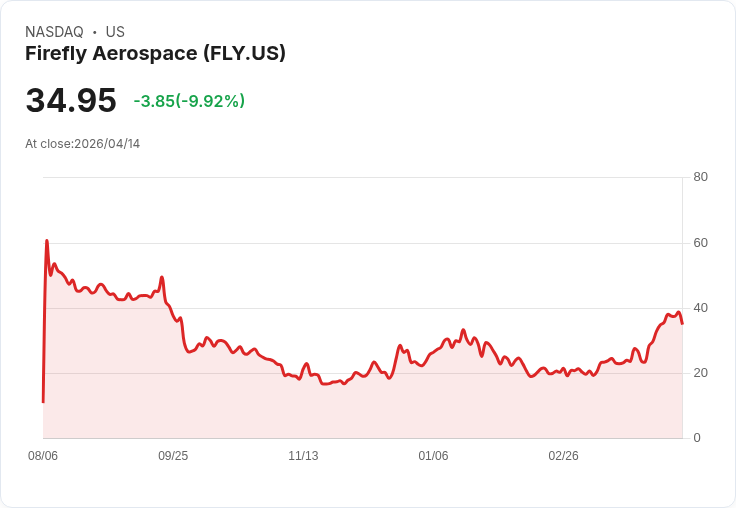Select the 09/25 date axis label

tap(173, 456)
